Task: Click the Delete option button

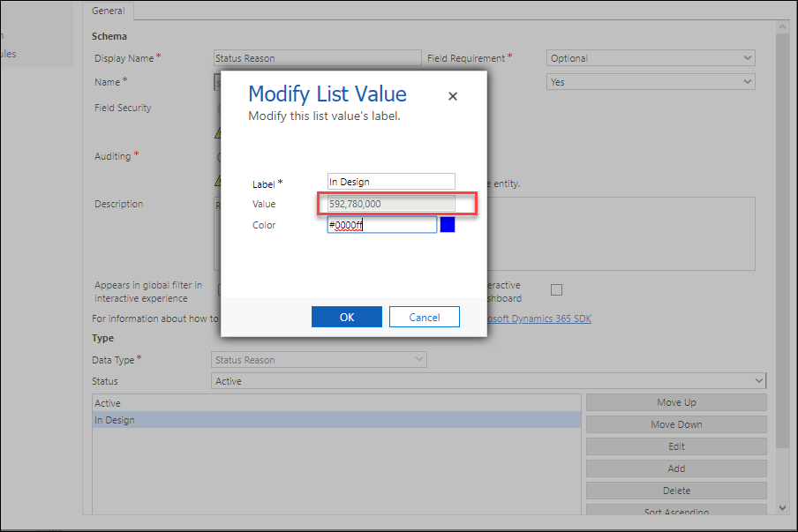Action: (x=676, y=491)
